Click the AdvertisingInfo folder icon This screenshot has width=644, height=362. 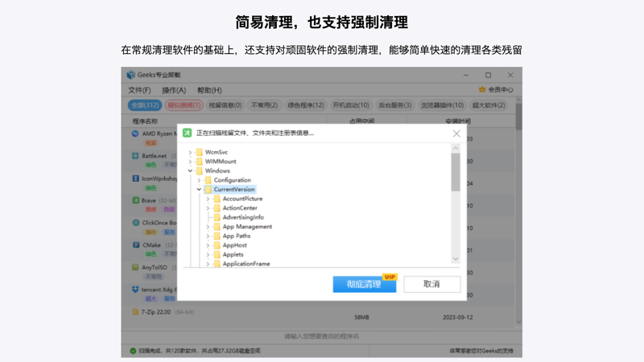(217, 217)
